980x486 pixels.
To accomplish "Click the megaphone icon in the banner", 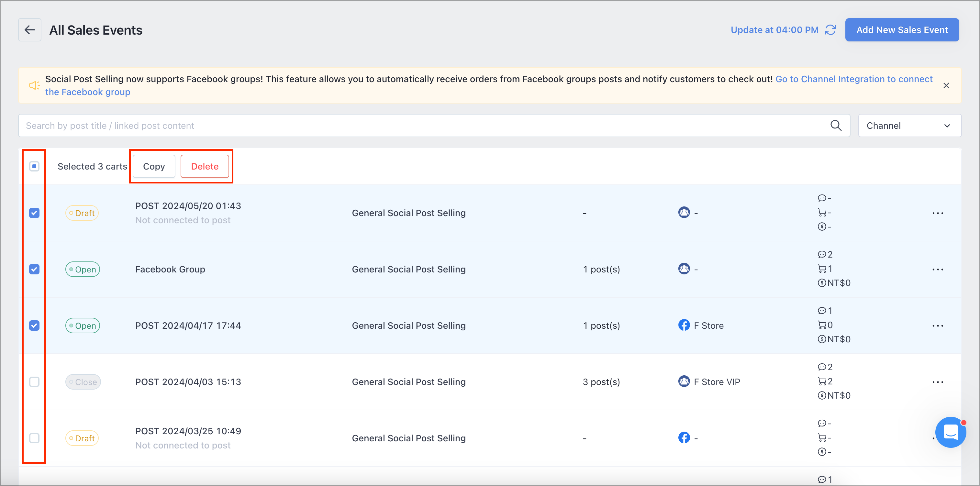I will click(34, 85).
